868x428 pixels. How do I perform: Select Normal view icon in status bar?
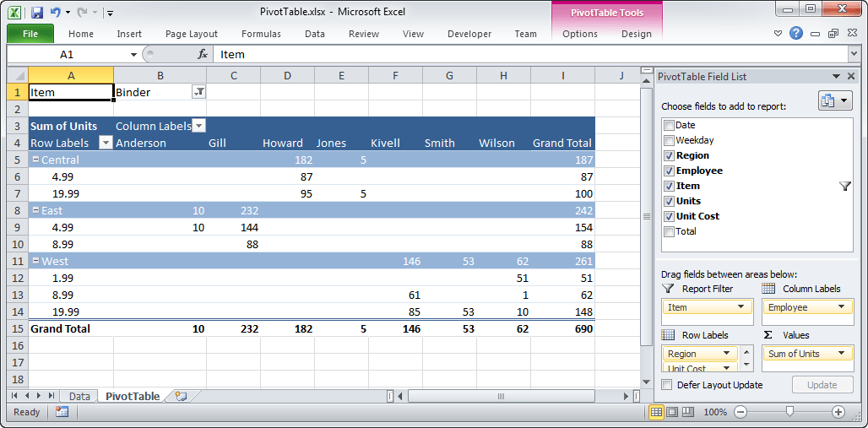click(x=656, y=412)
